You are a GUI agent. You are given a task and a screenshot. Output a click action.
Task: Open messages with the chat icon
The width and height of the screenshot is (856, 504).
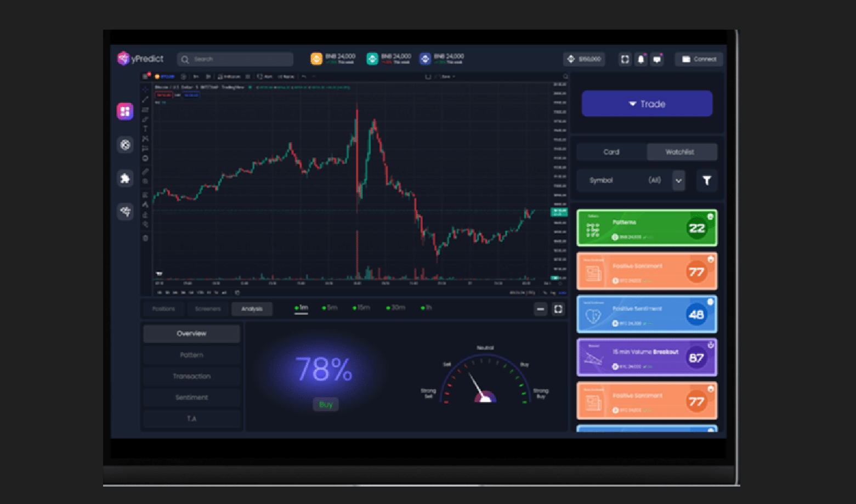657,59
